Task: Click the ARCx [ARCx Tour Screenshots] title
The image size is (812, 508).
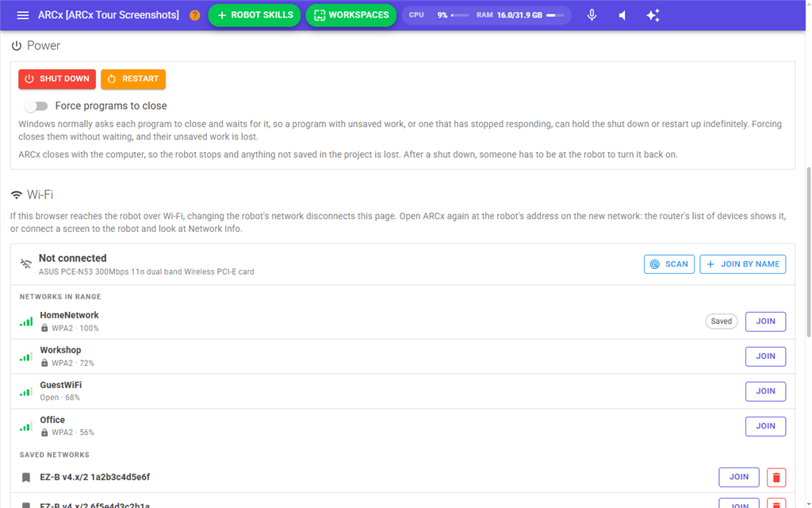Action: [x=108, y=15]
